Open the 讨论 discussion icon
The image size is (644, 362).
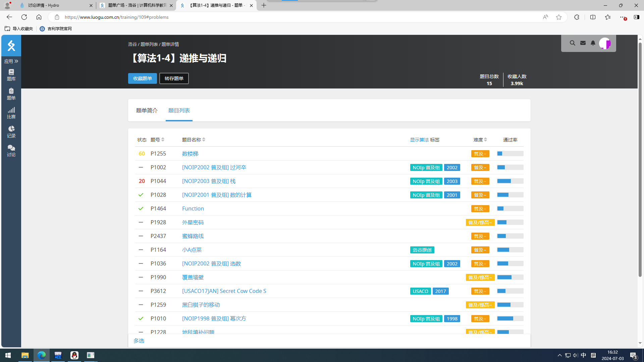click(x=11, y=151)
